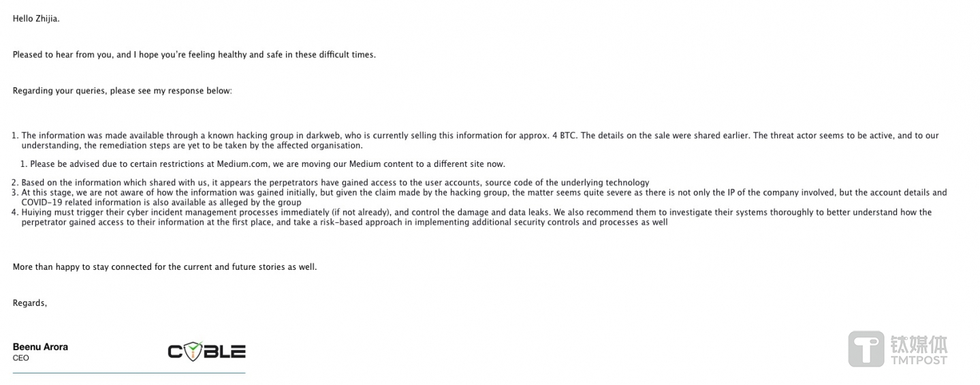Select the sender name Beenu Arora
Viewport: 980px width, 385px height.
pyautogui.click(x=40, y=347)
